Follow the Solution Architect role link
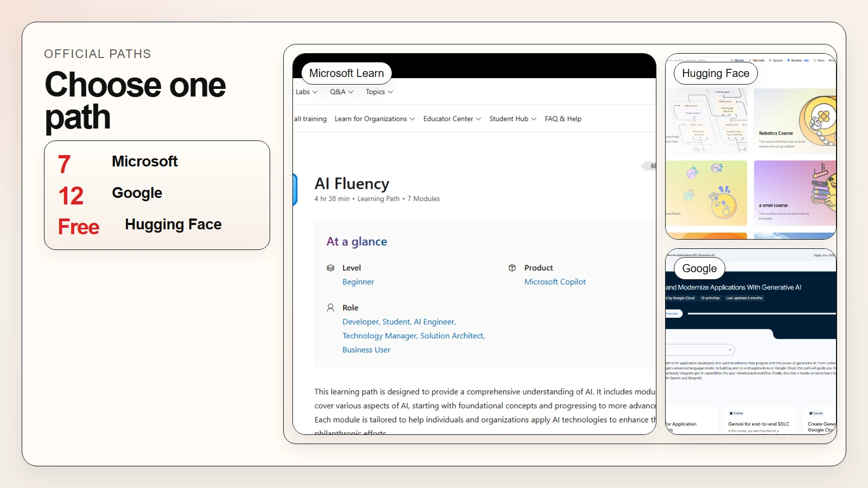Screen dimensions: 868x488 click(x=452, y=336)
